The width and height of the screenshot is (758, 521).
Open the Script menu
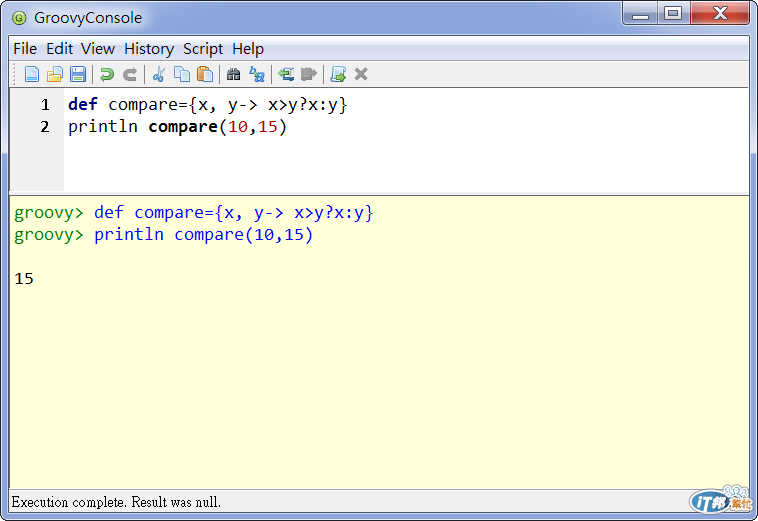[x=203, y=49]
